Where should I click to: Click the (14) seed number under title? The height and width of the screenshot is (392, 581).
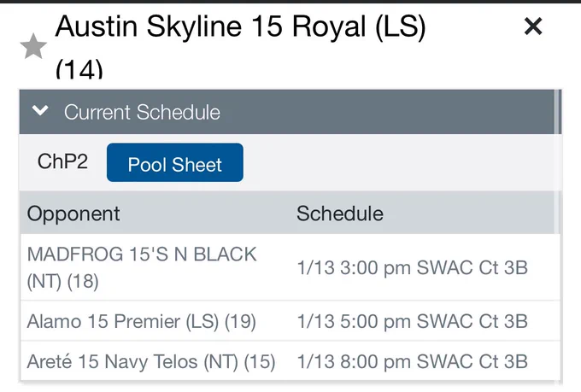[79, 69]
